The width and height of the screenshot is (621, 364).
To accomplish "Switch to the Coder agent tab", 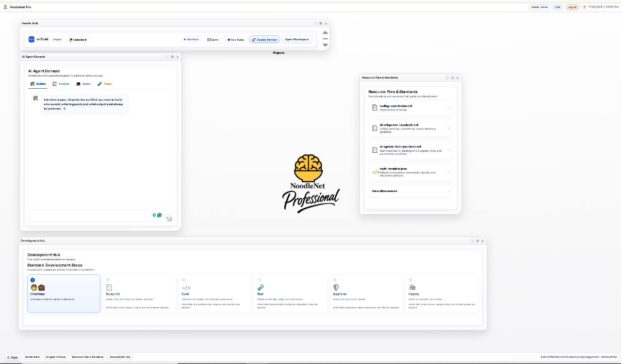I will coord(83,84).
